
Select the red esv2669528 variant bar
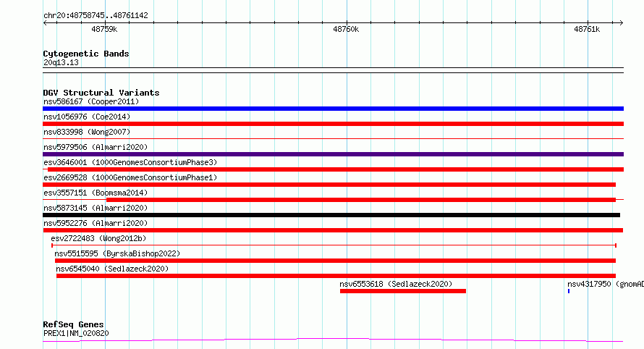[x=329, y=185]
